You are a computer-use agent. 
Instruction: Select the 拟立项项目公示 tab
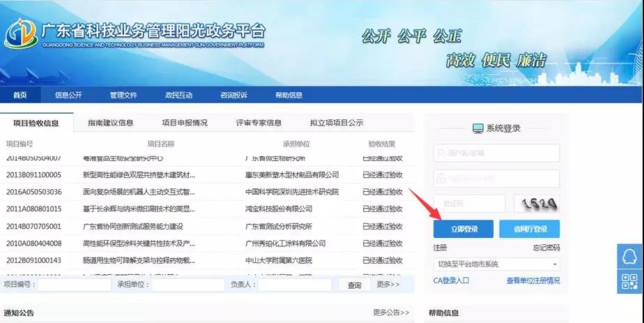tap(337, 123)
